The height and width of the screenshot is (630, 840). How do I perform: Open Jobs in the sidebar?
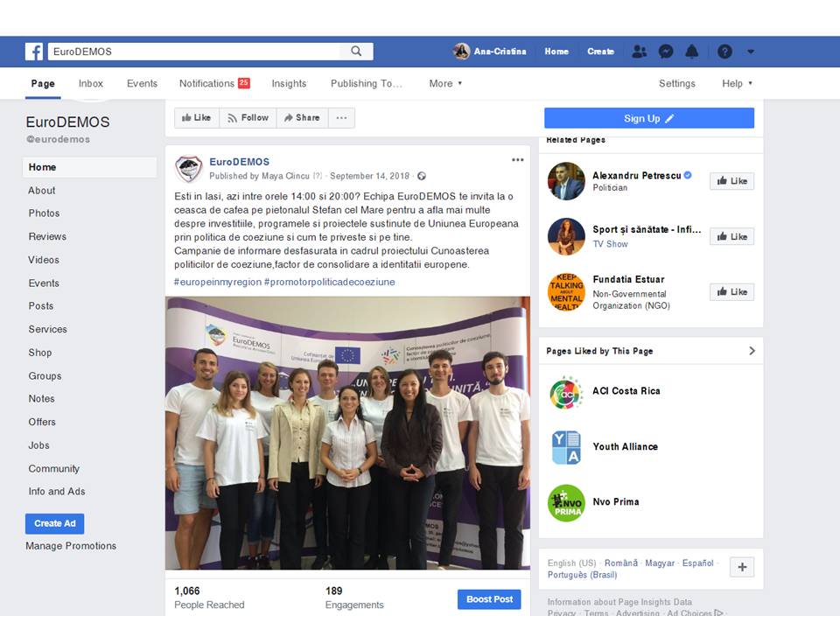[x=38, y=445]
